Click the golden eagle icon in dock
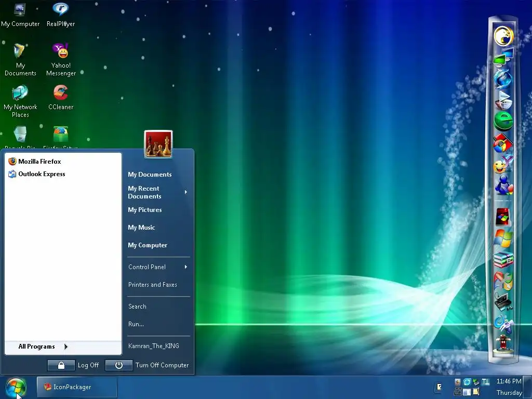 503,36
